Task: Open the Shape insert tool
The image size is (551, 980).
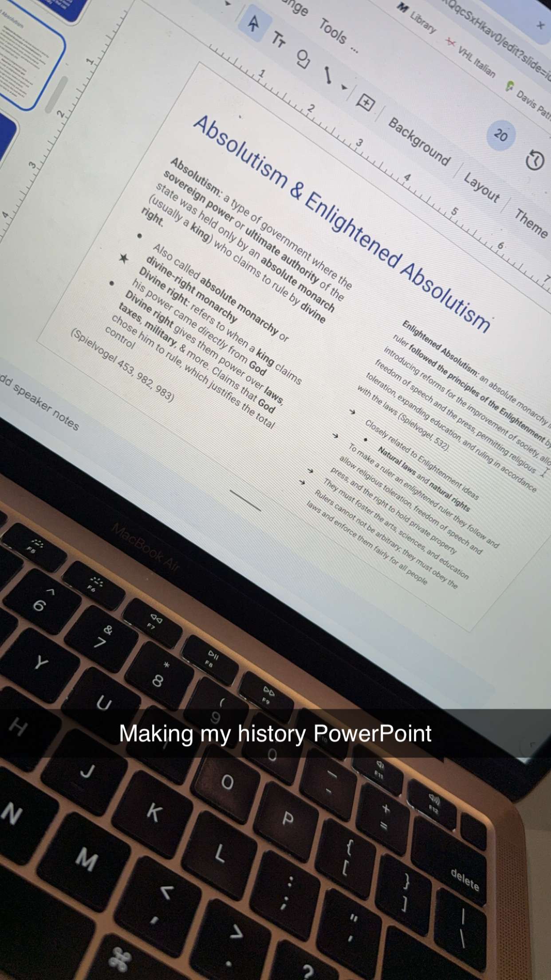Action: pos(303,59)
